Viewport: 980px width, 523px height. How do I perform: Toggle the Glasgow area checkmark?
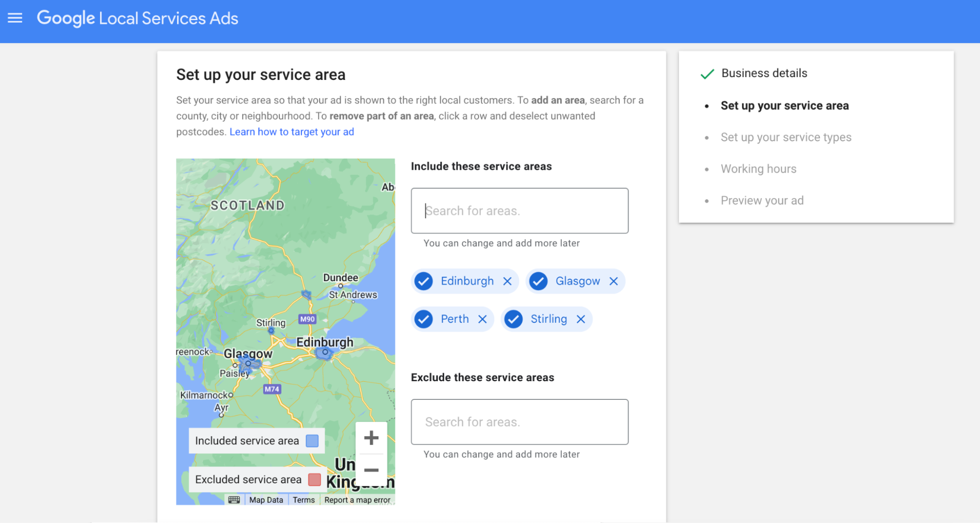click(538, 281)
